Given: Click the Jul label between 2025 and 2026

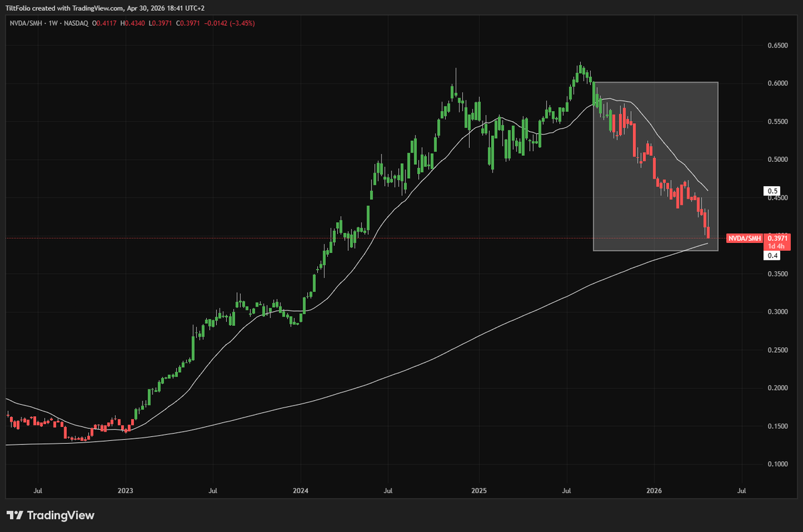Looking at the screenshot, I should pyautogui.click(x=566, y=491).
